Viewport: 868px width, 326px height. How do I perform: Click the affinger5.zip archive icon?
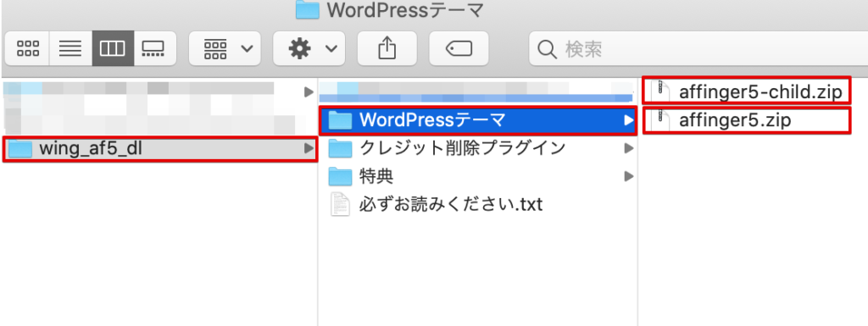(659, 120)
